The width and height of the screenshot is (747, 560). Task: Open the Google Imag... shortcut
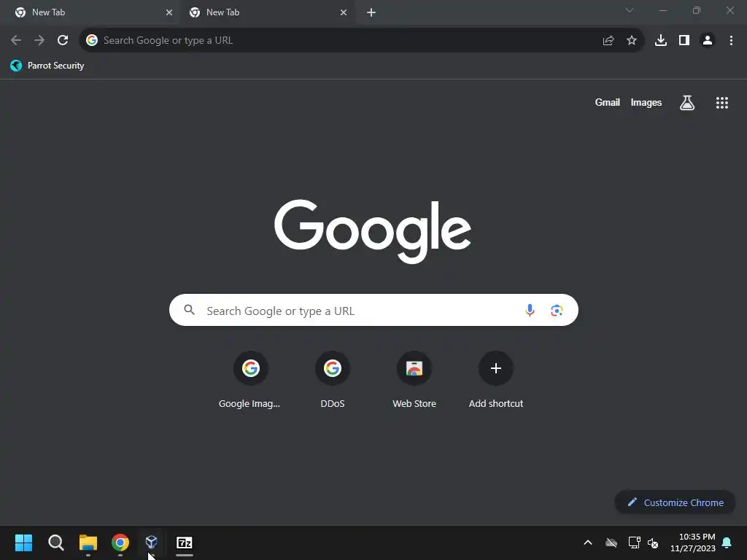250,380
